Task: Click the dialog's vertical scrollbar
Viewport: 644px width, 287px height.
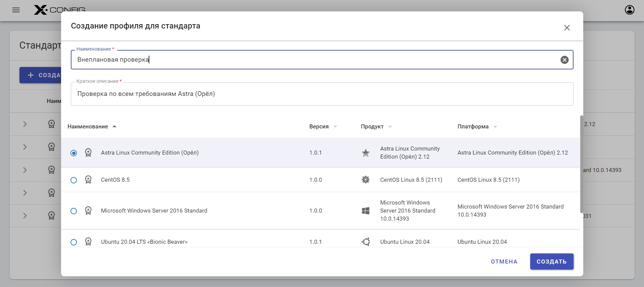Action: click(x=581, y=164)
